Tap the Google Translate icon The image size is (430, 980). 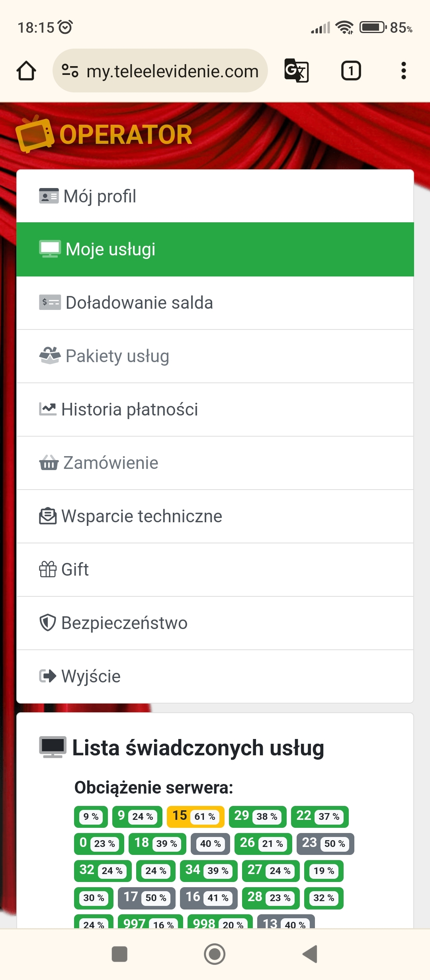pos(297,71)
